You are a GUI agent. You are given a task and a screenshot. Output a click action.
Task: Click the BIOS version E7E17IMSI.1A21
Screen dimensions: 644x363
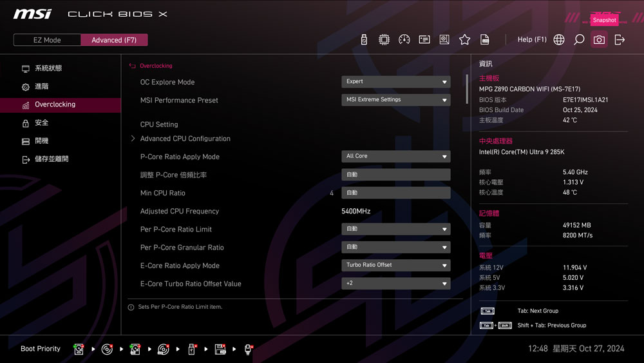pyautogui.click(x=585, y=99)
